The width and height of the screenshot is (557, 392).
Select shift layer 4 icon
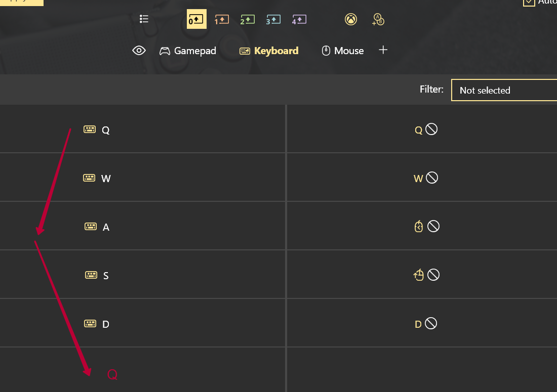(299, 20)
